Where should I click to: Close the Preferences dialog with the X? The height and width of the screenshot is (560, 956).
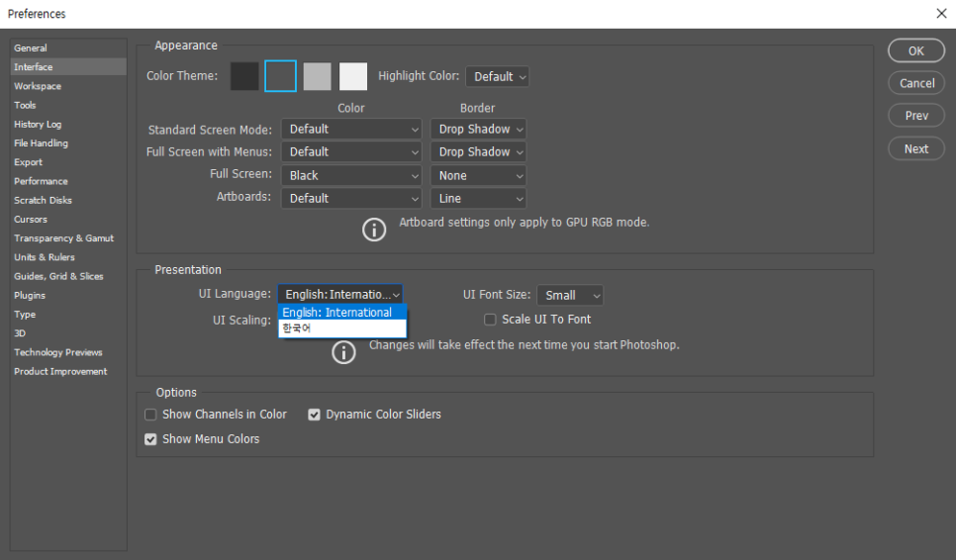click(941, 14)
